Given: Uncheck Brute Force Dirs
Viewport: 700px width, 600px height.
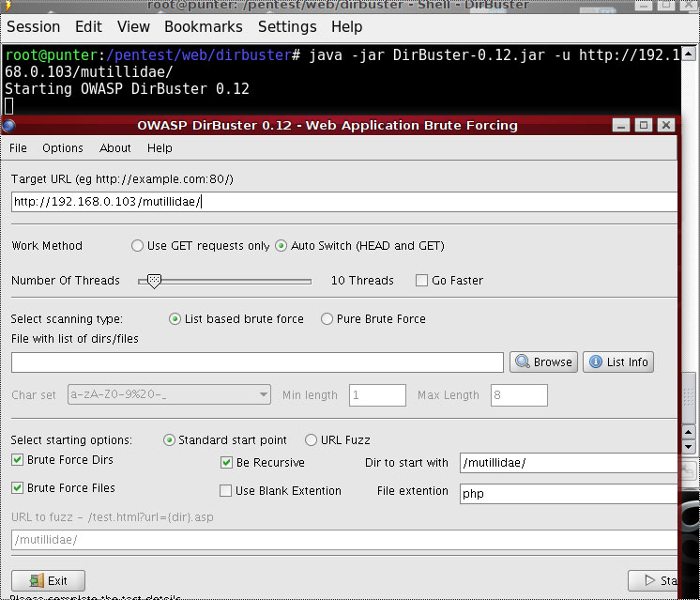Looking at the screenshot, I should click(x=18, y=460).
